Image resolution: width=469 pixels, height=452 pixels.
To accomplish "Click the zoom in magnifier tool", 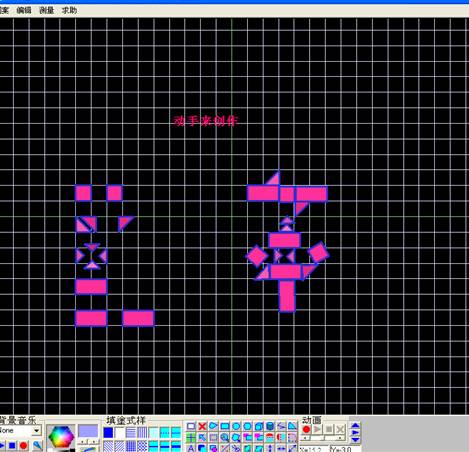I will [x=225, y=437].
